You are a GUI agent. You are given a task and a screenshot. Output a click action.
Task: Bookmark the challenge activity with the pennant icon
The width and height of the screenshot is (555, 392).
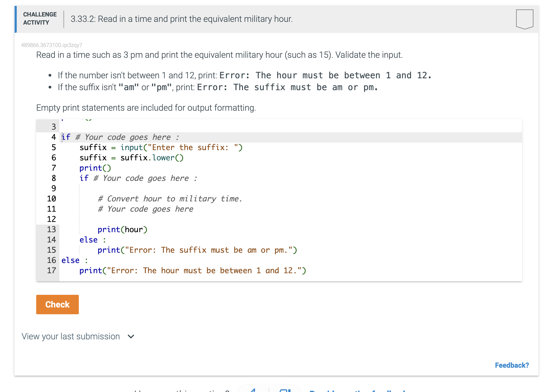524,19
